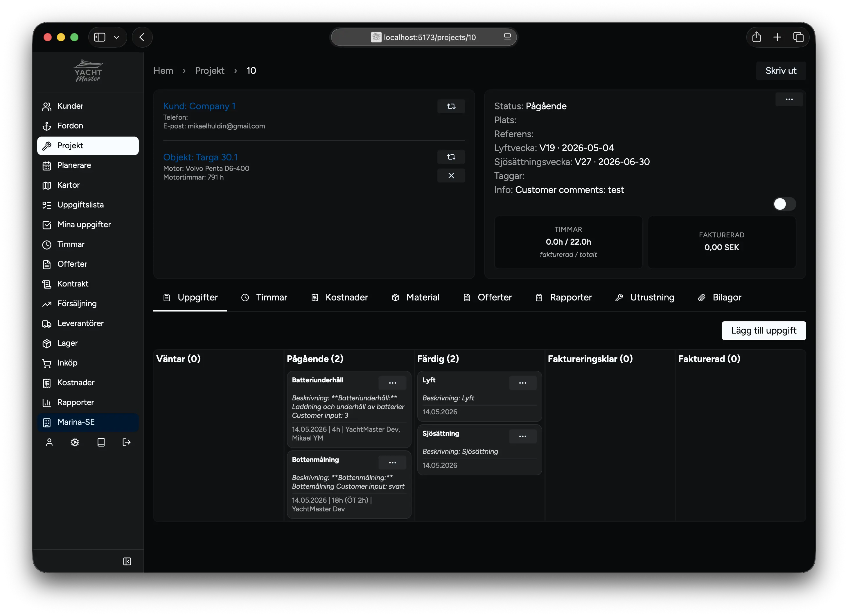
Task: Click the Lägg till uppgift button
Action: [763, 330]
